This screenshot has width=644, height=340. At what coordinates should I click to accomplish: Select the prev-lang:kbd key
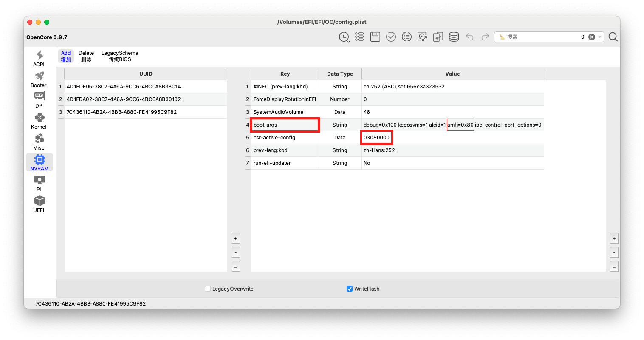[x=285, y=150]
